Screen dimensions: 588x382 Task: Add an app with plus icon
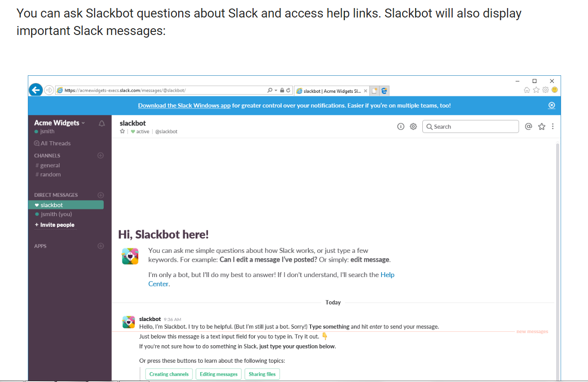pos(101,246)
